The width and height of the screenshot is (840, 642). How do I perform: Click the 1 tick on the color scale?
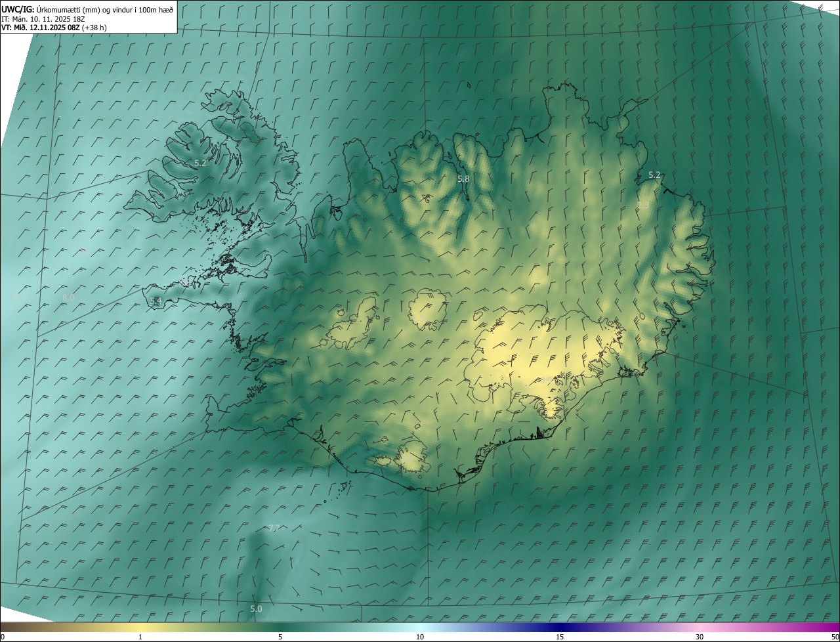pos(140,637)
